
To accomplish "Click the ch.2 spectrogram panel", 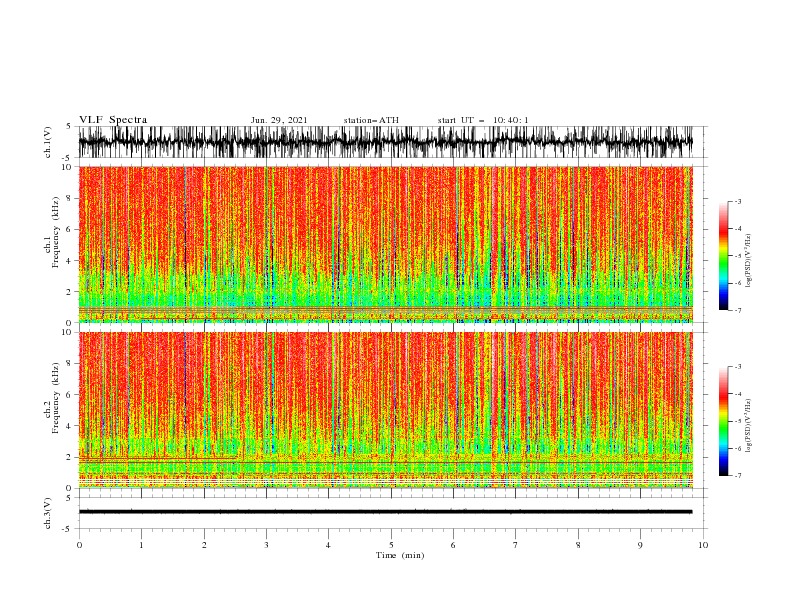I will coord(385,410).
